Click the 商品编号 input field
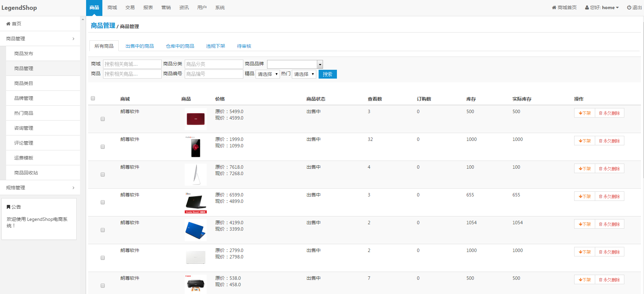Viewport: 644px width, 294px height. (x=214, y=74)
